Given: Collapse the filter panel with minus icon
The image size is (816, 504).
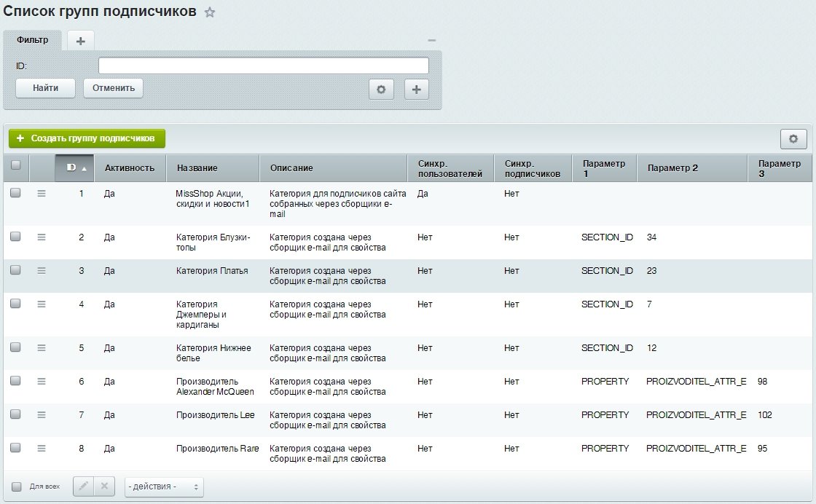Looking at the screenshot, I should (x=431, y=40).
